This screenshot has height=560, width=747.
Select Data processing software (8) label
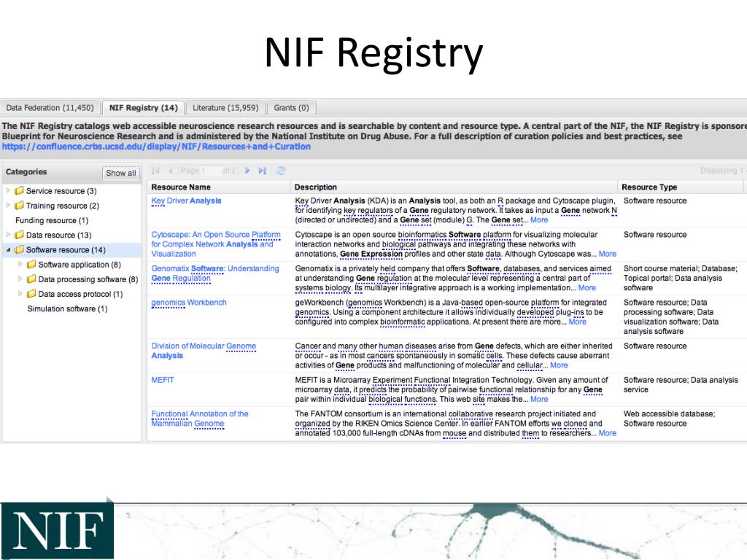point(88,279)
